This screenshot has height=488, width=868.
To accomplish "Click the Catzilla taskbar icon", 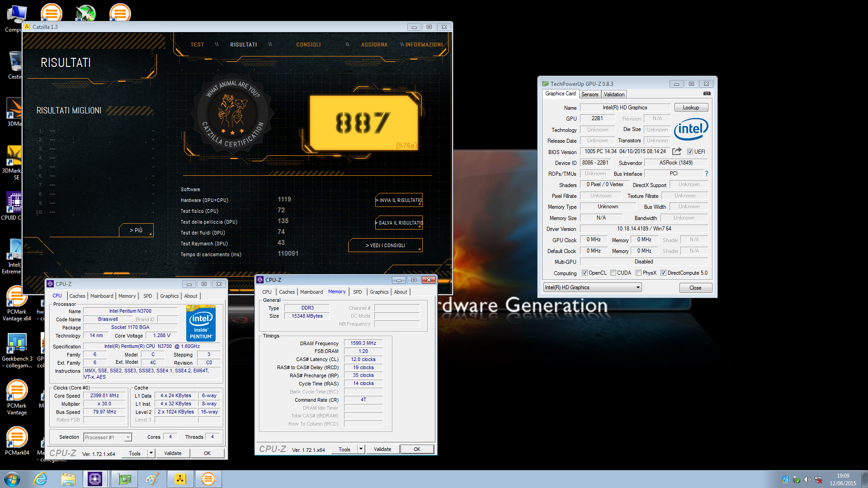I will tap(180, 479).
